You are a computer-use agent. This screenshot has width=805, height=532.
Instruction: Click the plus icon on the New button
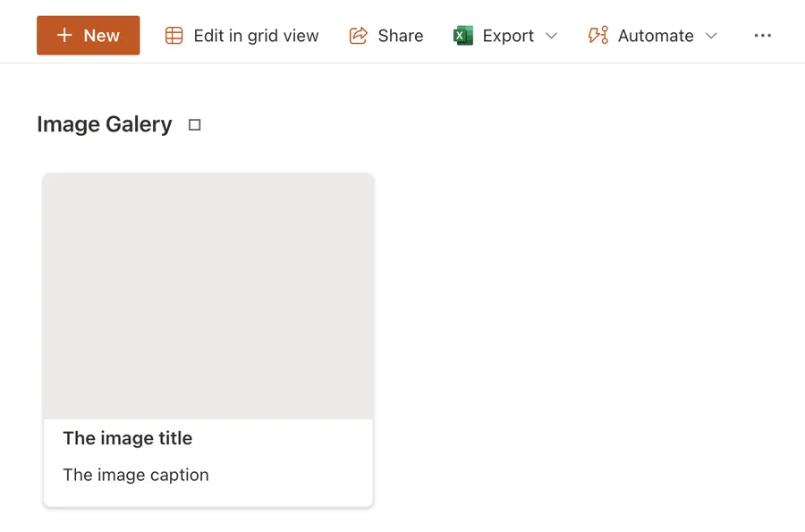click(x=64, y=36)
